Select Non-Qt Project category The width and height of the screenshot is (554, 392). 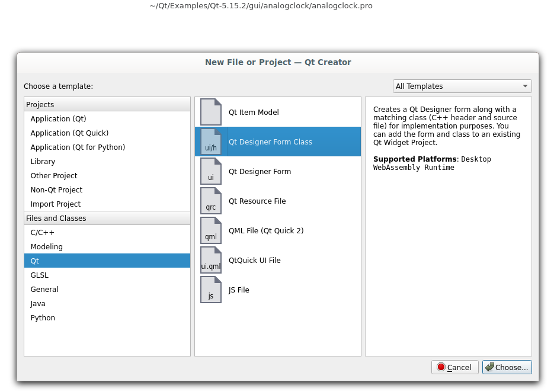[107, 189]
